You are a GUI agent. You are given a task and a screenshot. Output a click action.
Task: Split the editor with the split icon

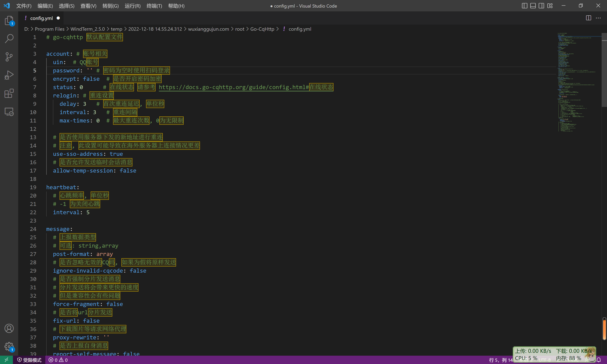coord(588,18)
